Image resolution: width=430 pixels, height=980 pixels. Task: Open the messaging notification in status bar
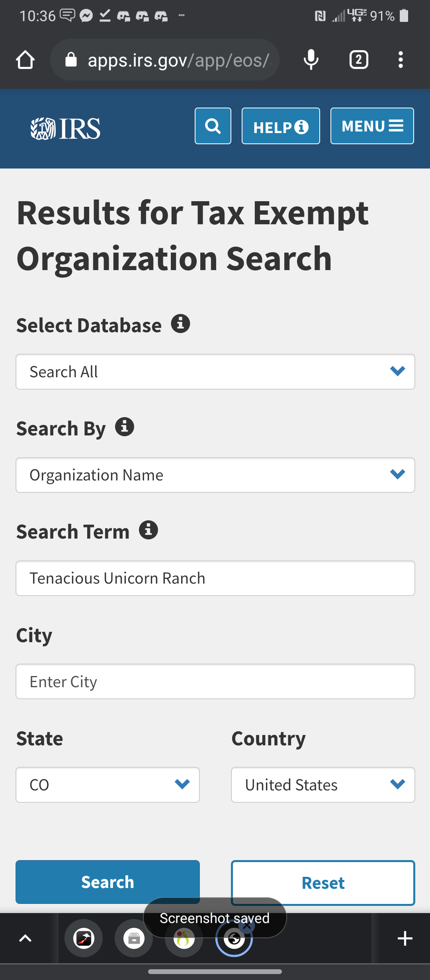pyautogui.click(x=67, y=16)
